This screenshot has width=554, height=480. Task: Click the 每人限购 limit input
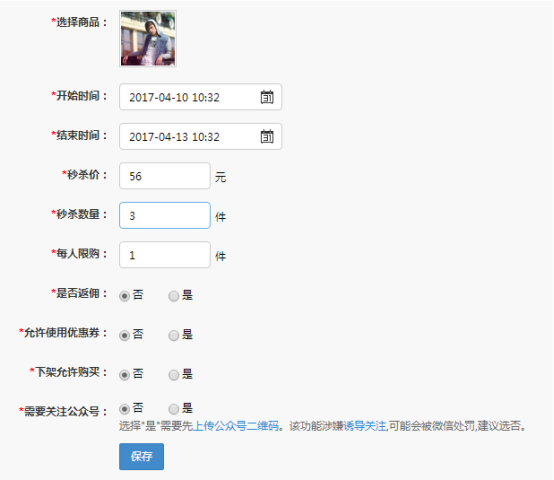(165, 255)
